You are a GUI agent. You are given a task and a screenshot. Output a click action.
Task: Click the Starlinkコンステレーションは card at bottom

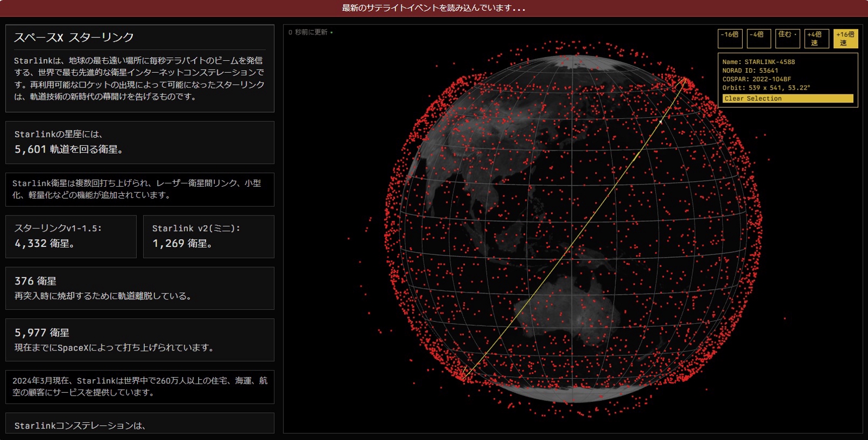(140, 424)
